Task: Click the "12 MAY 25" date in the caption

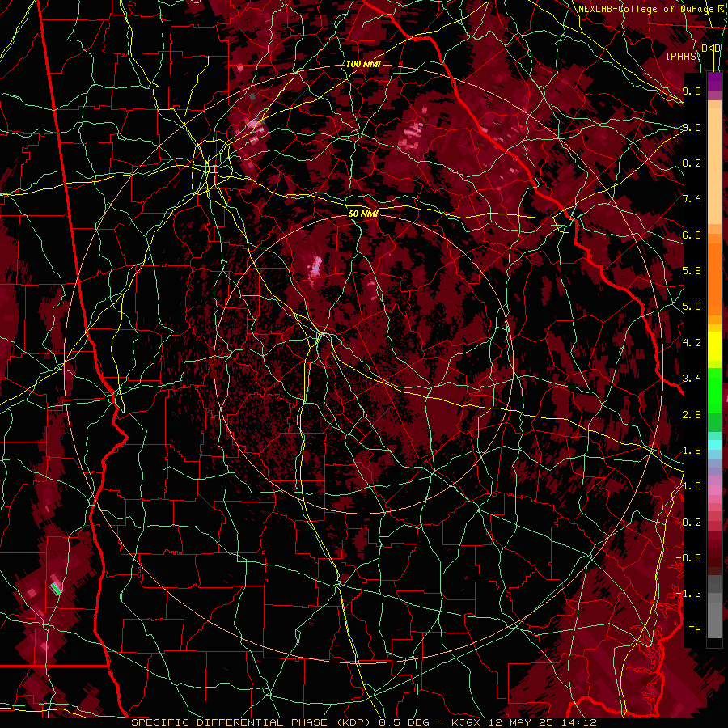Action: tap(520, 722)
